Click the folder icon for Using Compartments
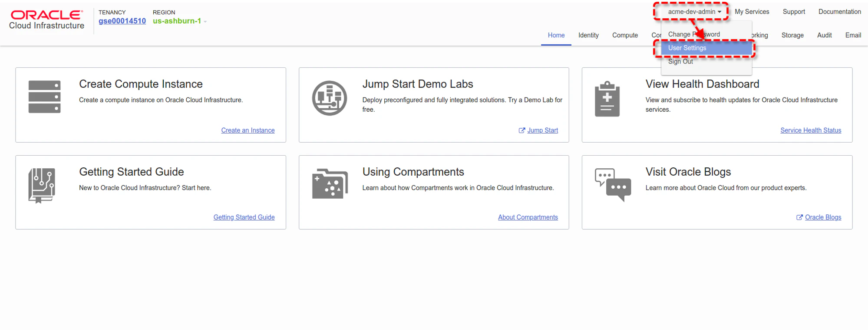868x330 pixels. coord(330,183)
